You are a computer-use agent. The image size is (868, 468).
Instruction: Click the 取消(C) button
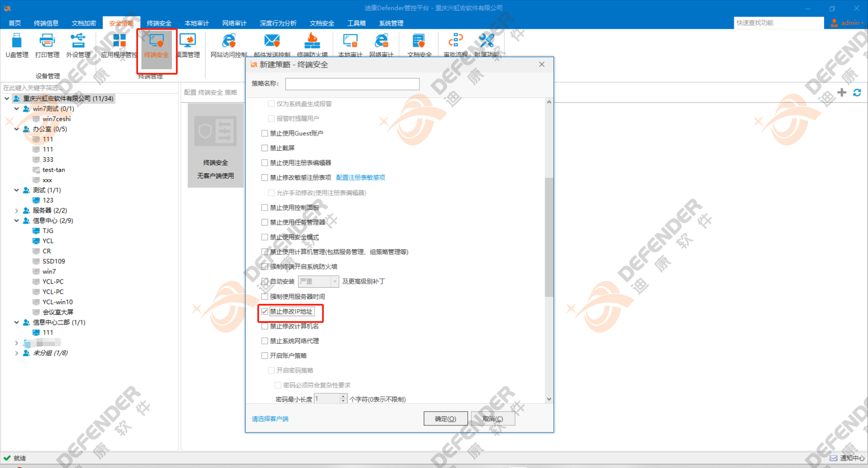(x=493, y=418)
